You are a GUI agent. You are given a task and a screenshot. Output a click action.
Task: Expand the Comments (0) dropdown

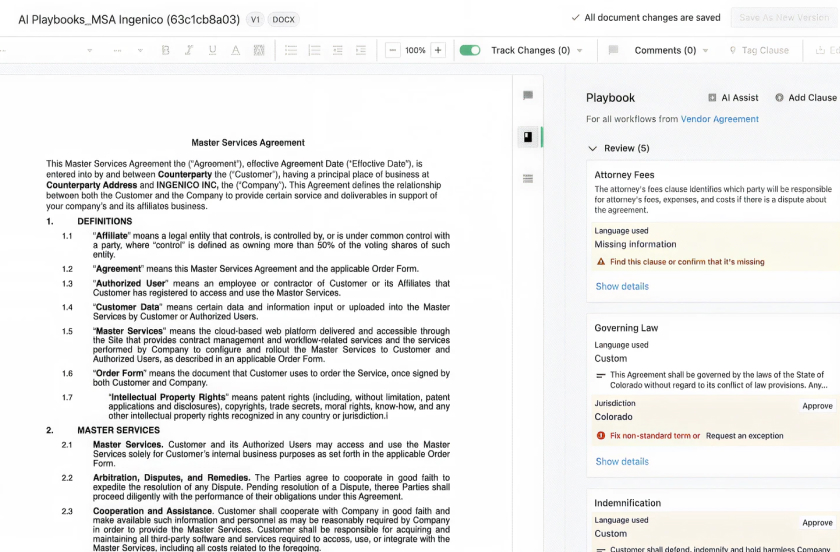click(705, 50)
